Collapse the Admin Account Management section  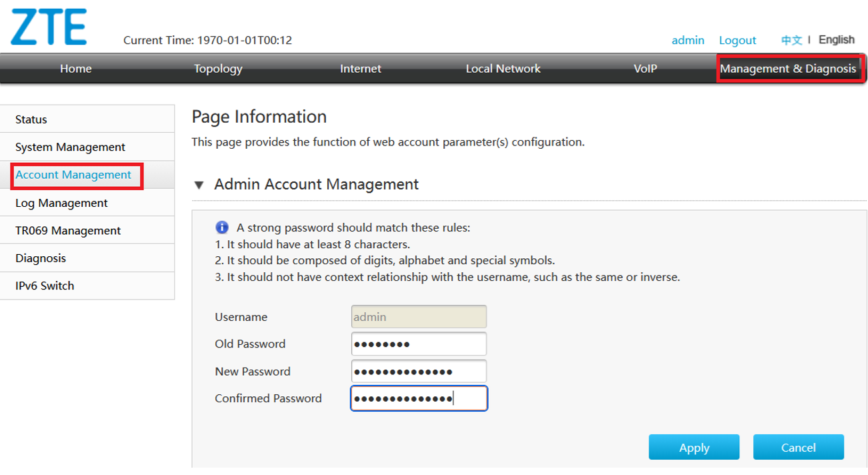tap(199, 185)
